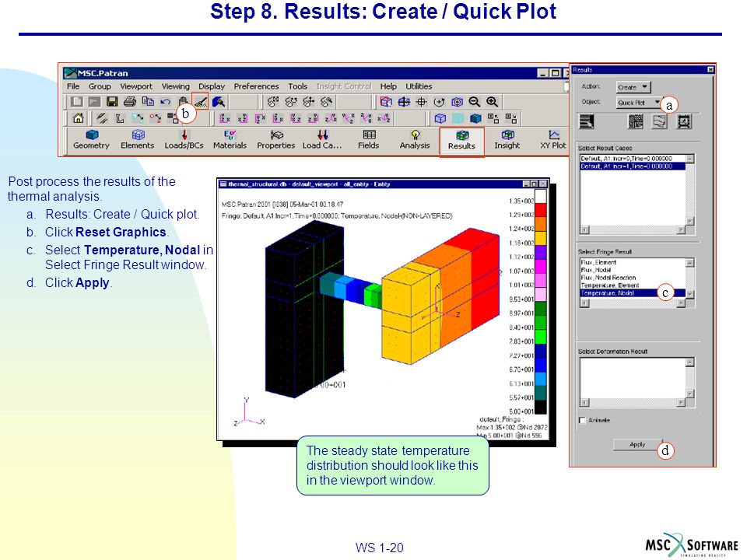The width and height of the screenshot is (747, 560).
Task: Click the Apply button
Action: [x=637, y=444]
